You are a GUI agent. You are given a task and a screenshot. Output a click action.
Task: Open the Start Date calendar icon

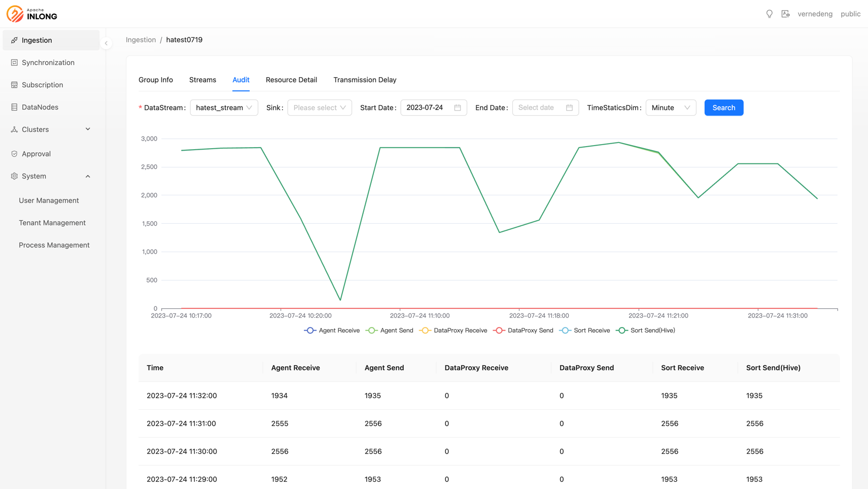coord(457,108)
